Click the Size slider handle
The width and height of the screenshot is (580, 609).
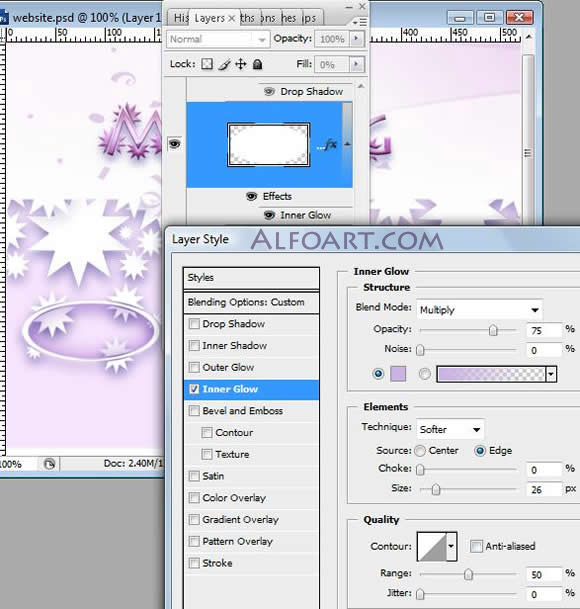coord(436,489)
